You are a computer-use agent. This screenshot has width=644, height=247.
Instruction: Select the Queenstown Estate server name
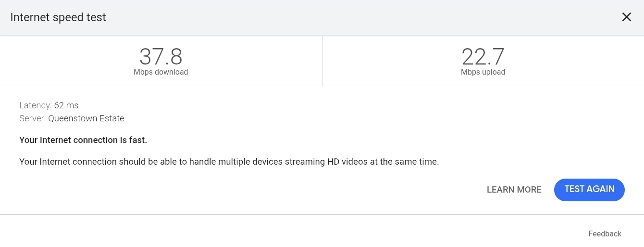[87, 118]
